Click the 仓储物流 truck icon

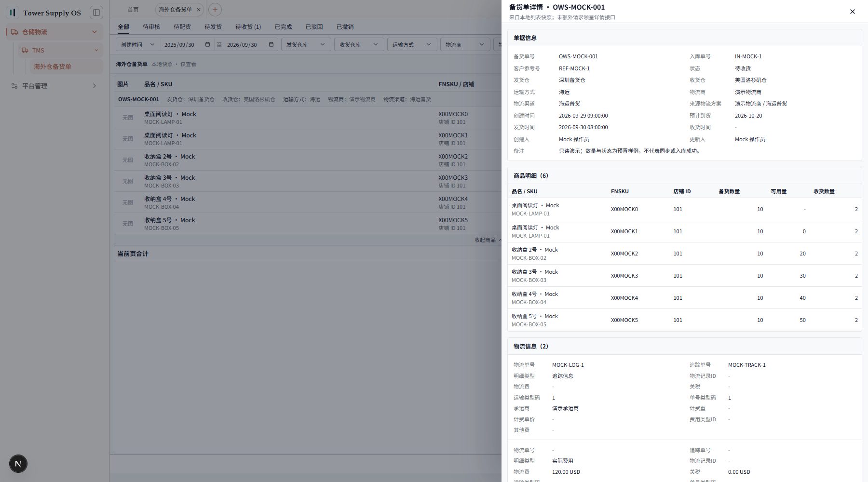[14, 32]
